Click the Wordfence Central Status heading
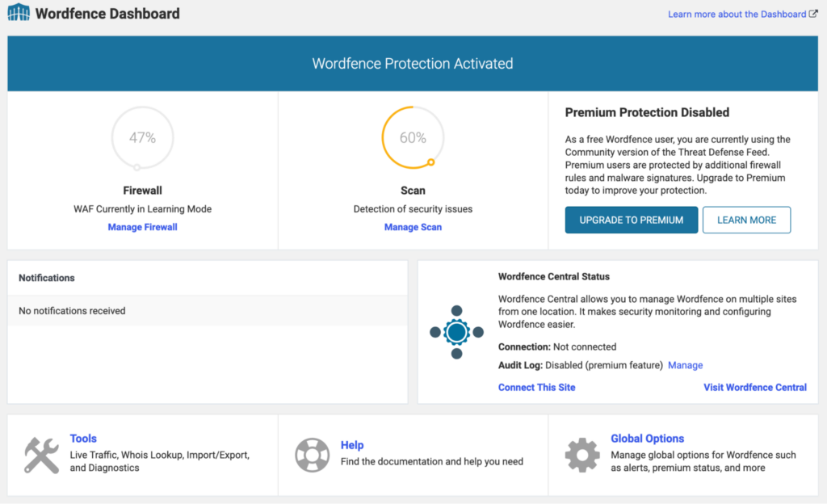The width and height of the screenshot is (827, 504). [x=554, y=276]
